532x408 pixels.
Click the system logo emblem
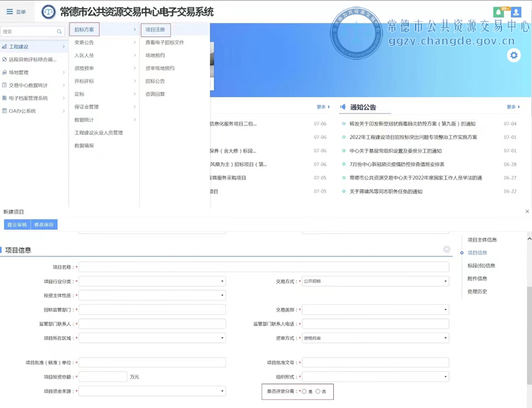tap(49, 12)
